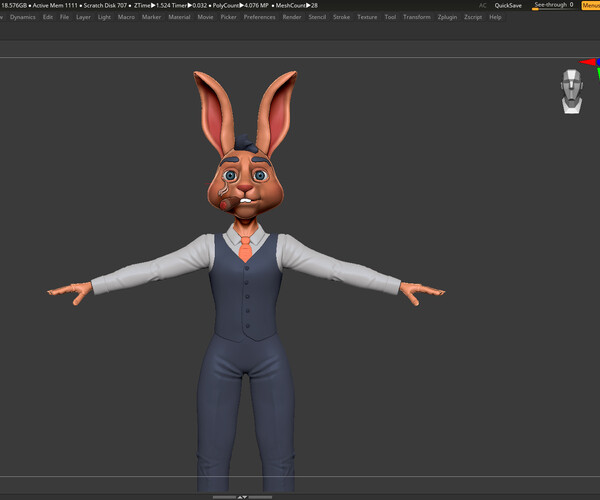This screenshot has height=500, width=600.
Task: Click the 'Active Mem 1111' status text
Action: click(55, 5)
